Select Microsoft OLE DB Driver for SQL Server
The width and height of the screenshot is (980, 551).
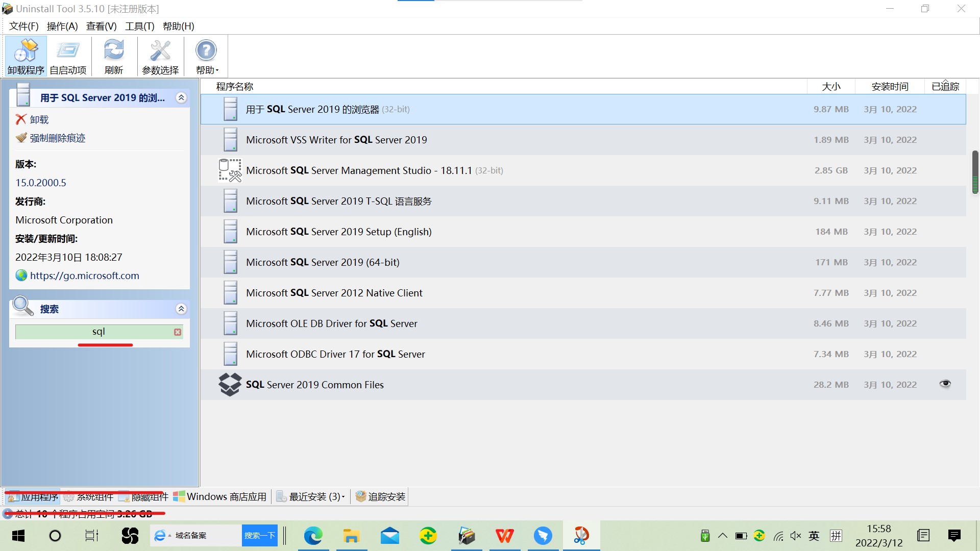[583, 323]
